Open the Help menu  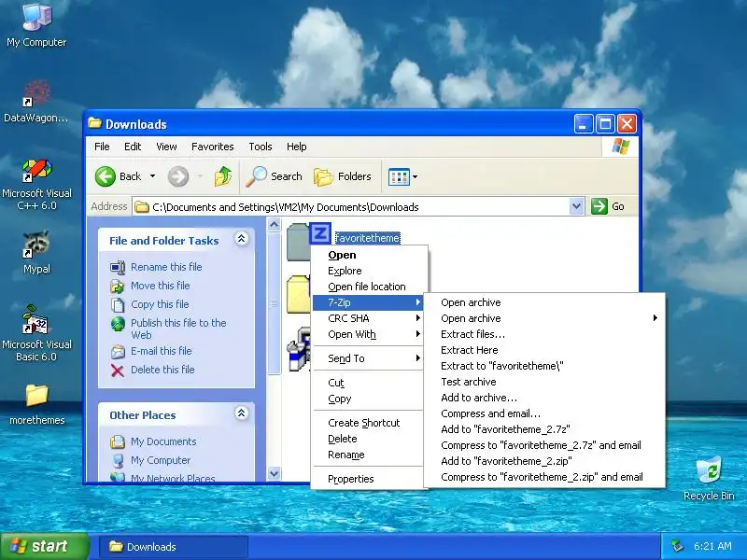click(296, 147)
